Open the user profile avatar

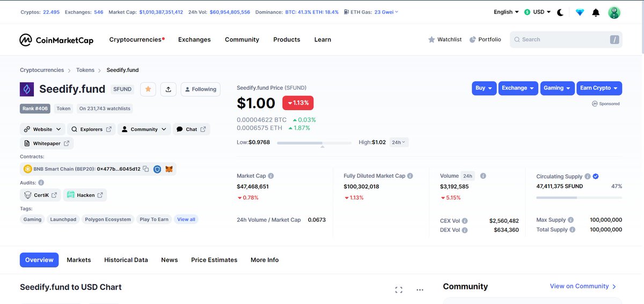614,12
